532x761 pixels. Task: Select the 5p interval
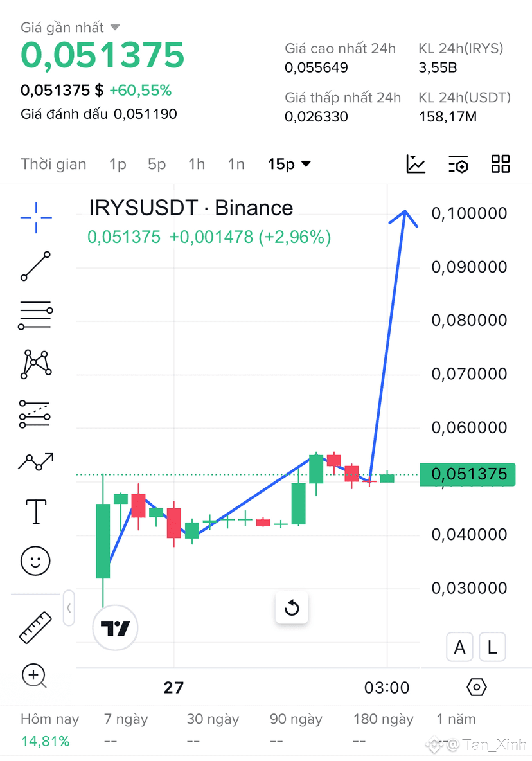(x=157, y=164)
